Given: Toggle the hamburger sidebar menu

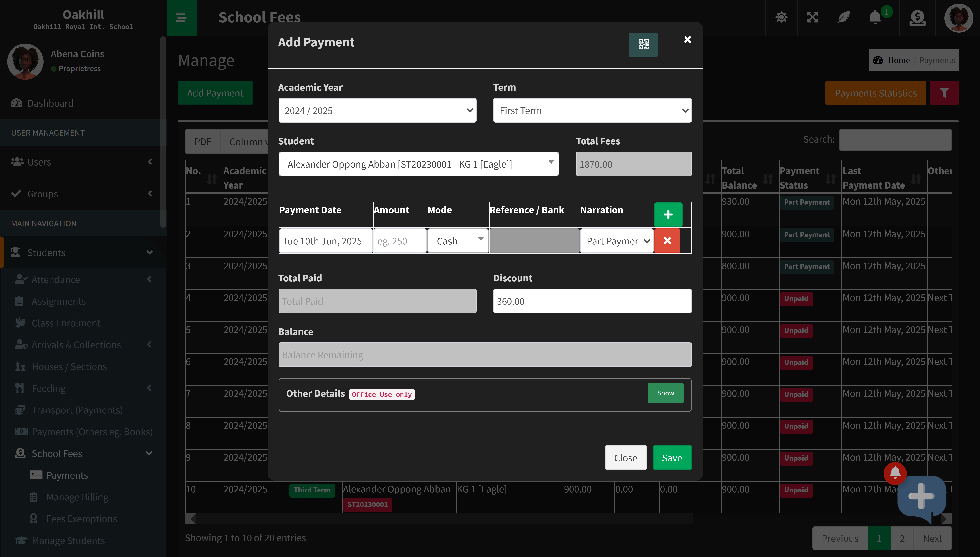Looking at the screenshot, I should (x=181, y=18).
